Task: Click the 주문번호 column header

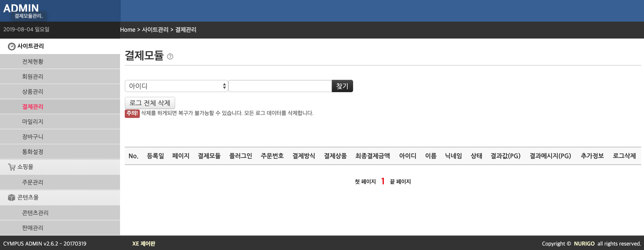Action: pyautogui.click(x=272, y=156)
